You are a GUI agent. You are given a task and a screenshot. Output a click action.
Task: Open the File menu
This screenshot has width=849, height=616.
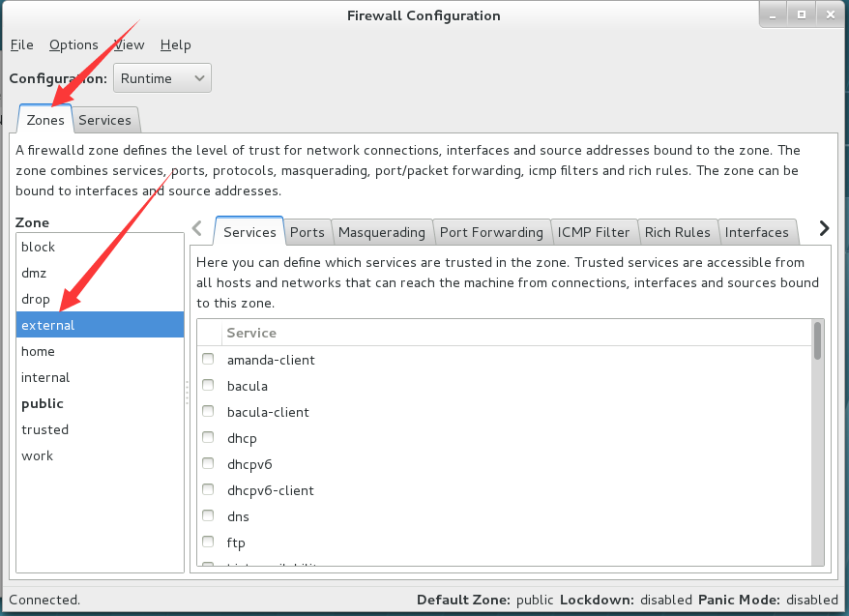click(x=21, y=44)
